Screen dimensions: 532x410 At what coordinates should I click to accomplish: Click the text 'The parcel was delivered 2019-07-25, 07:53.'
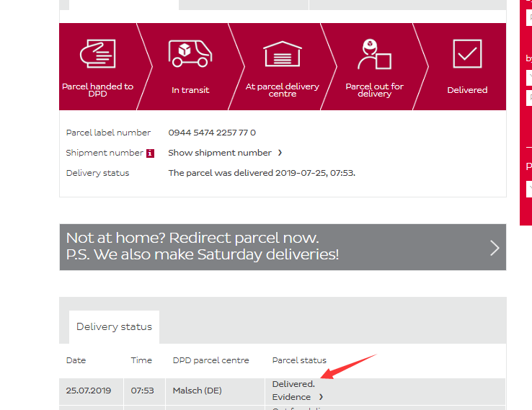tap(262, 173)
